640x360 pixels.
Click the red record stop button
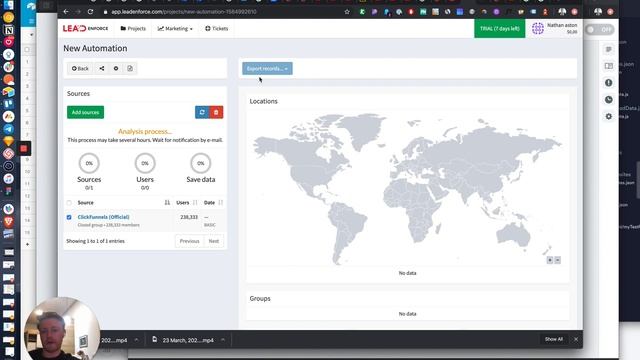point(24,149)
